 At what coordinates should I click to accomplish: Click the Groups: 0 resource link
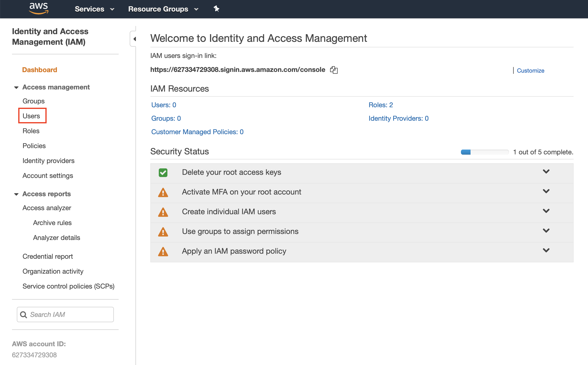(166, 119)
